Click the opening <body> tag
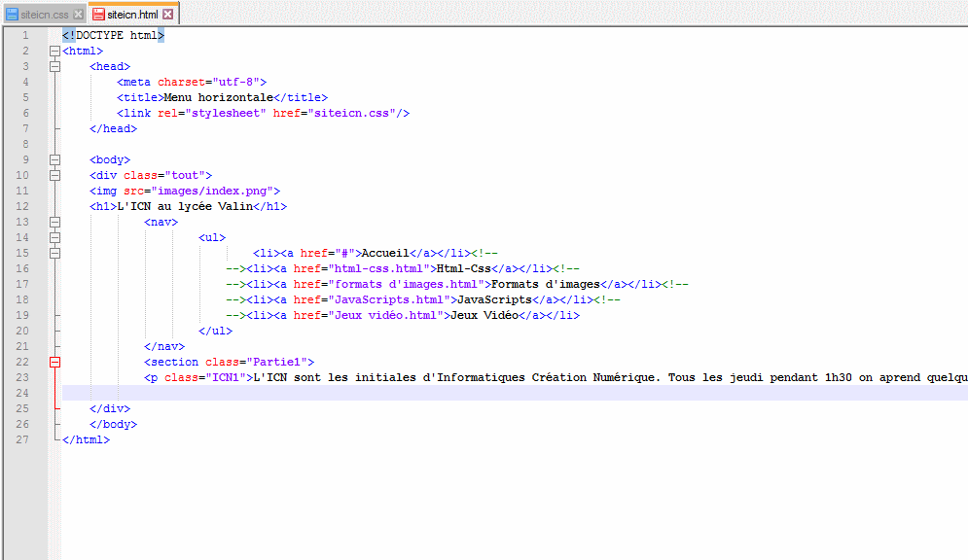The height and width of the screenshot is (560, 968). [x=110, y=159]
